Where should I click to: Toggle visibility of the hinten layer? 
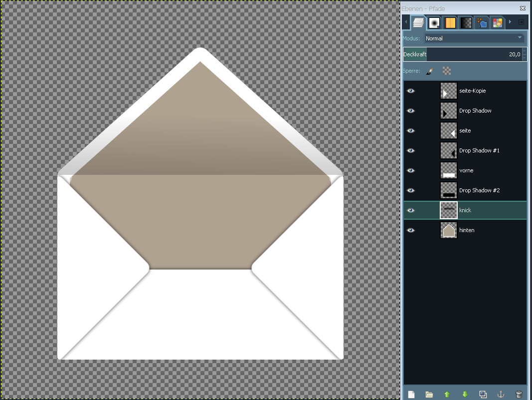(411, 230)
